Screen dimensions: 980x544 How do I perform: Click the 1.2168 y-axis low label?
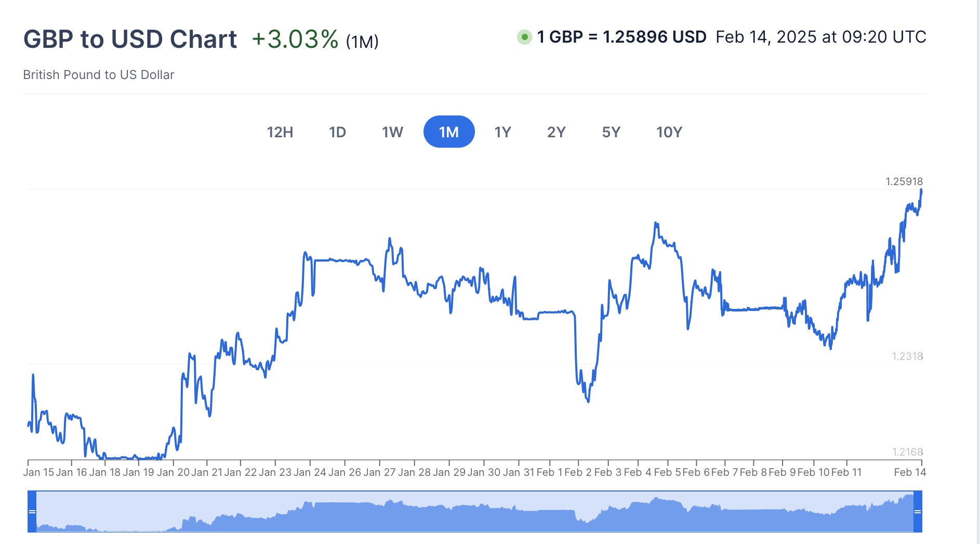[x=907, y=452]
